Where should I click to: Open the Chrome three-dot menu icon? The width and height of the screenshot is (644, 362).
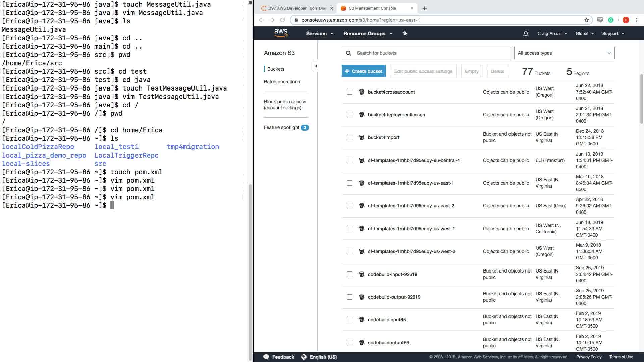[637, 20]
